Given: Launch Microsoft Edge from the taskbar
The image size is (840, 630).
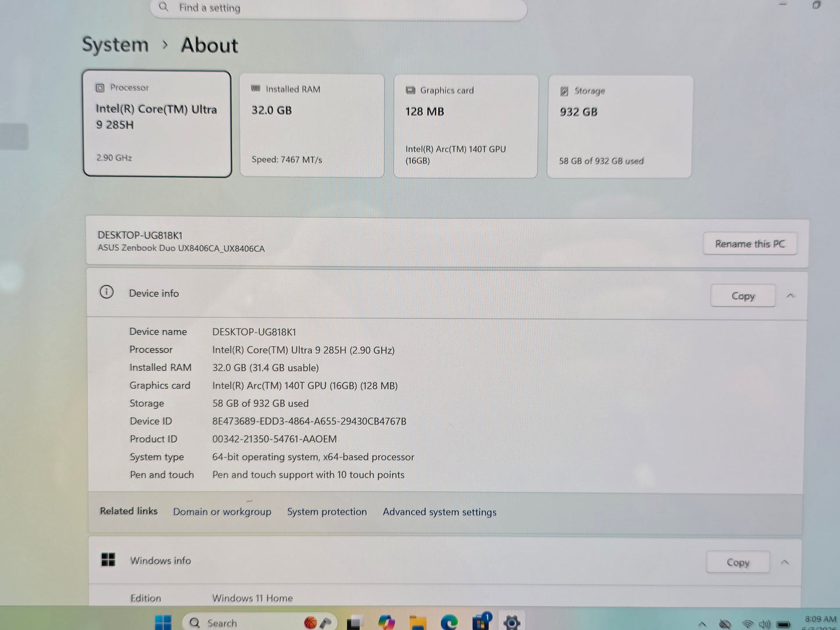Looking at the screenshot, I should tap(449, 622).
